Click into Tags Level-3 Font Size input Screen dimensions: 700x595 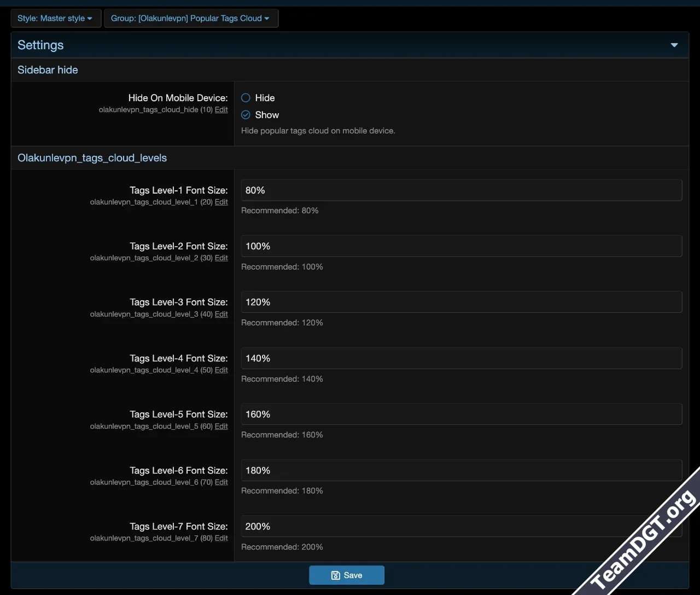(x=461, y=302)
